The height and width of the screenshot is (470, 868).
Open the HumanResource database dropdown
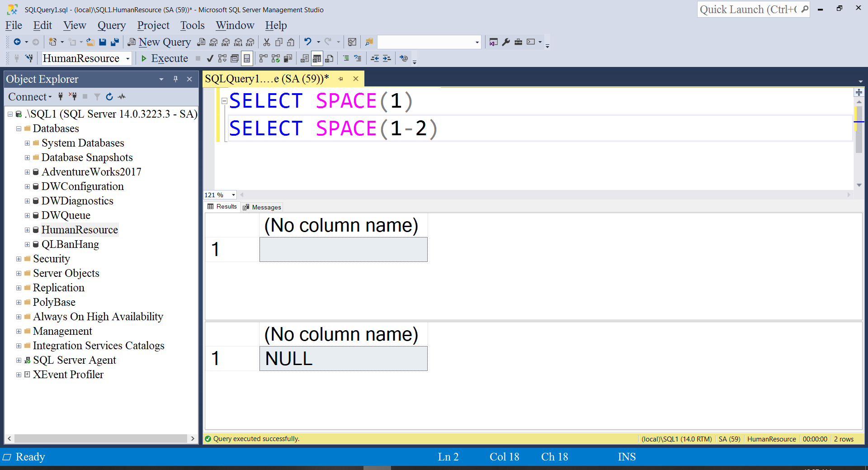[128, 58]
